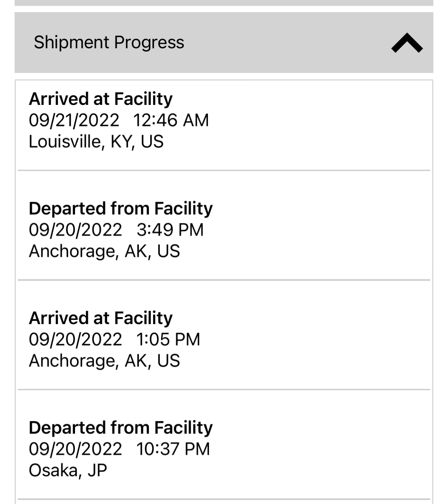
Task: Open the Departed from Facility Anchorage heading
Action: click(x=120, y=208)
